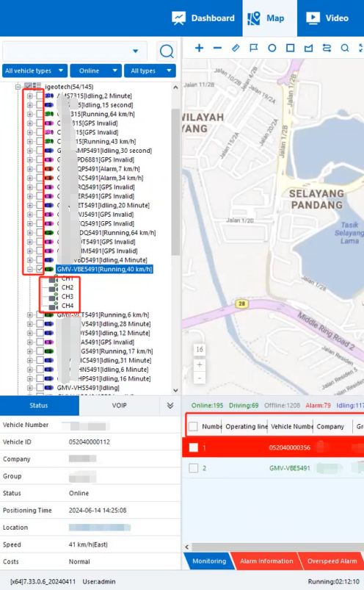Click GMV-VBE5491 vehicle number in table

[290, 468]
